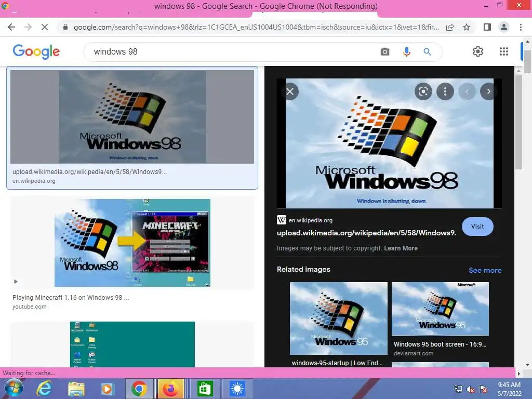Open Google quick settings gear
This screenshot has height=399, width=532.
pos(478,51)
